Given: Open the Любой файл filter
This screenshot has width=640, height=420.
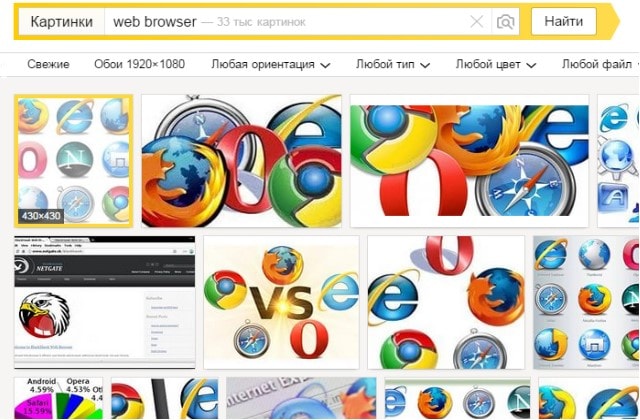Looking at the screenshot, I should coord(600,64).
